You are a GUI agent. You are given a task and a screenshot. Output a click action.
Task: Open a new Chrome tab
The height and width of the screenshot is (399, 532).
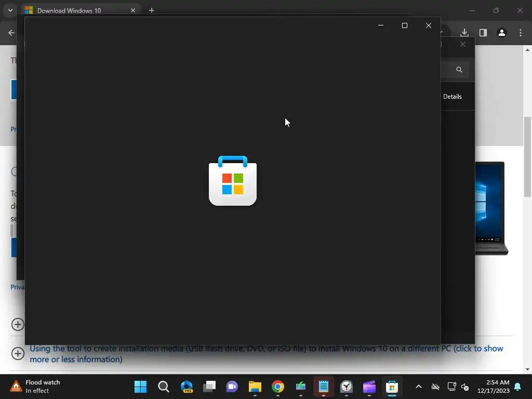coord(152,10)
